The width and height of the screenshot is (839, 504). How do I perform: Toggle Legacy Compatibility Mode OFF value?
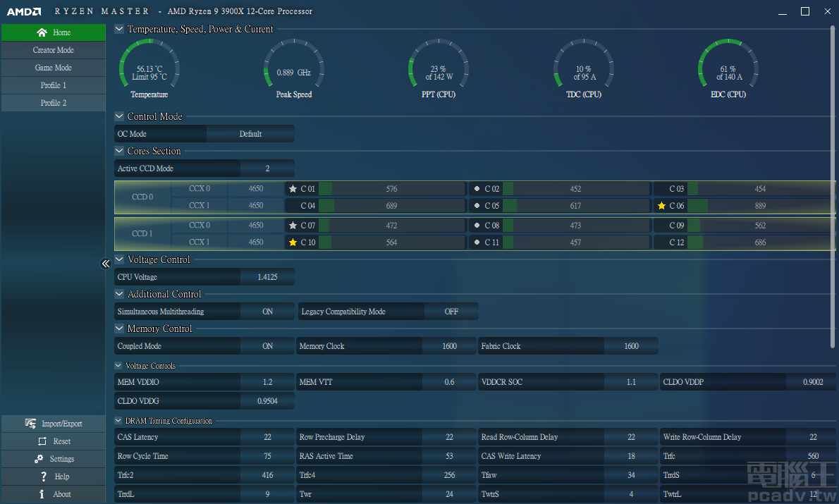(x=451, y=312)
